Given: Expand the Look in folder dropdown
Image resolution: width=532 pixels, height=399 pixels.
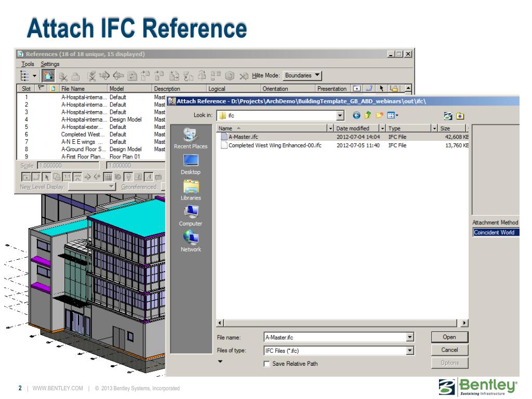Looking at the screenshot, I should (340, 116).
